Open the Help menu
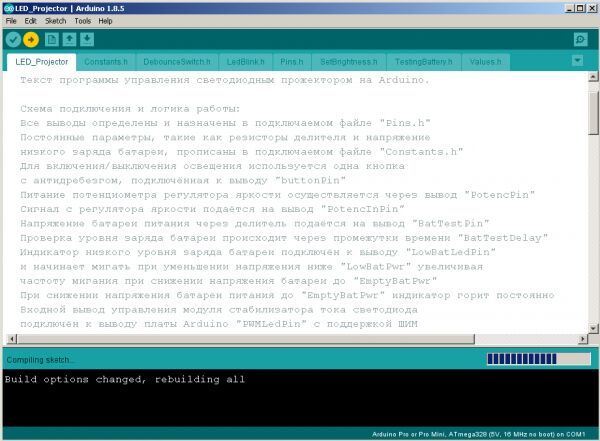The width and height of the screenshot is (600, 441). pyautogui.click(x=105, y=21)
